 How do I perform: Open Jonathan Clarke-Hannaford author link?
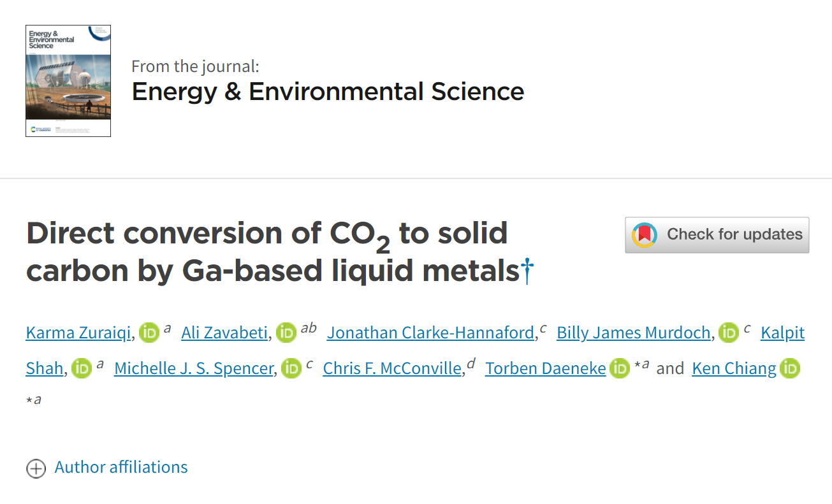point(430,333)
